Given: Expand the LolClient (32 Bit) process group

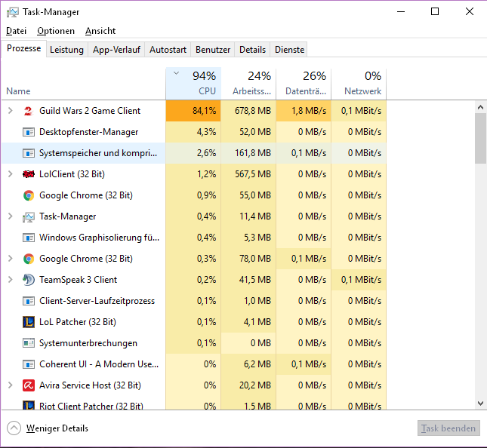Looking at the screenshot, I should click(10, 174).
